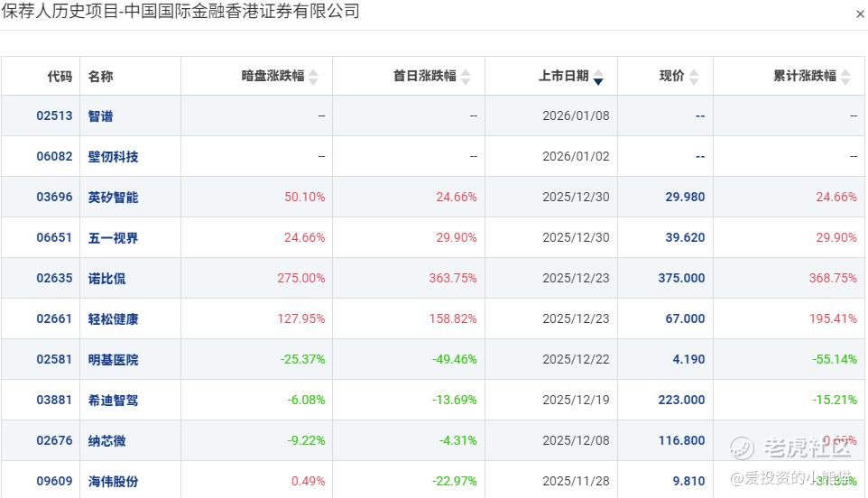Sort by 现价 column arrows
The image size is (868, 498).
tap(694, 77)
